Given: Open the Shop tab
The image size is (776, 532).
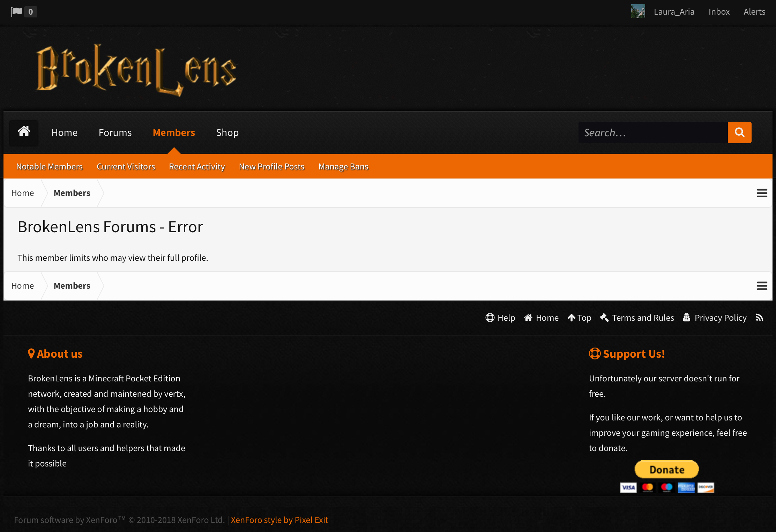Looking at the screenshot, I should (227, 132).
